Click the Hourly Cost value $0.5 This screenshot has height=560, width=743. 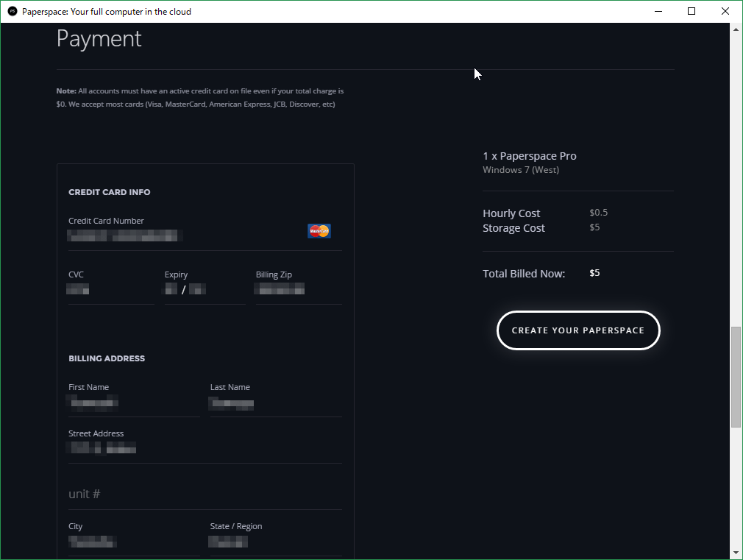tap(599, 213)
